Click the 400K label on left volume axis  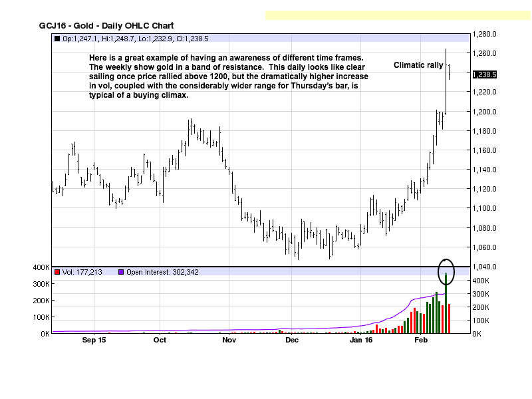point(41,267)
